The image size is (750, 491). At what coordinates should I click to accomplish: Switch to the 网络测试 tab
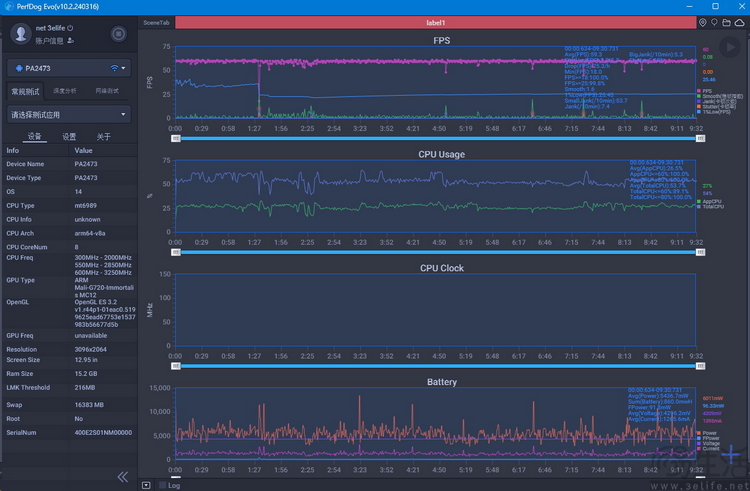107,91
